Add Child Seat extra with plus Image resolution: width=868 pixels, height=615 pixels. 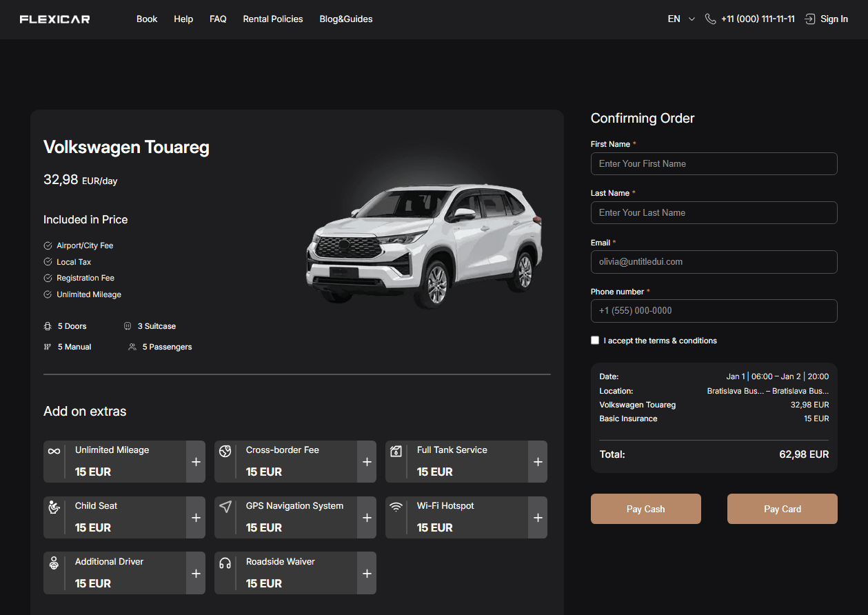pos(196,518)
